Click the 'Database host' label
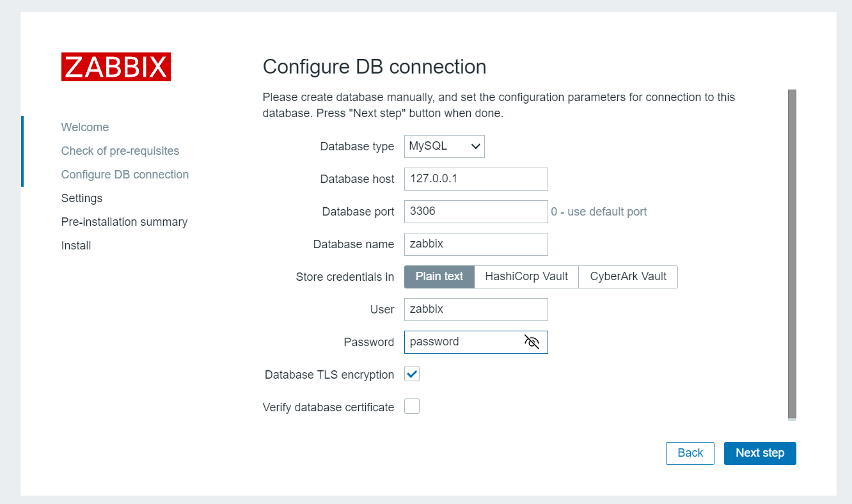The height and width of the screenshot is (504, 852). [x=357, y=179]
